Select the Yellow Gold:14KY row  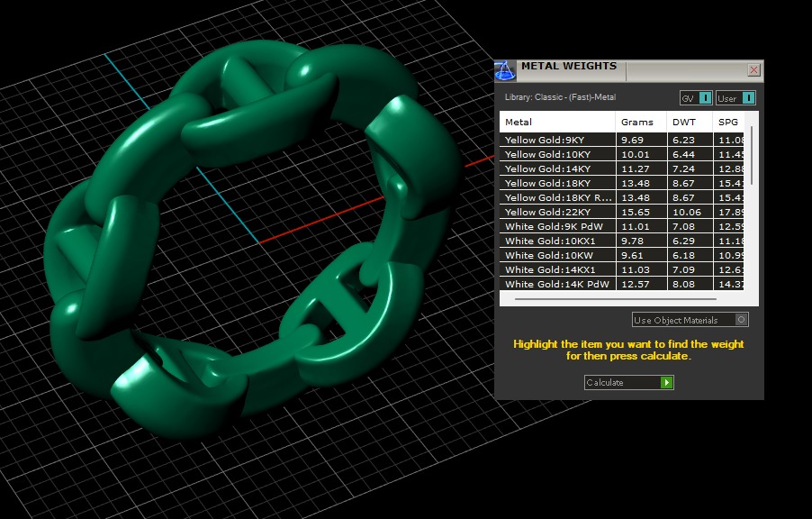tap(622, 168)
